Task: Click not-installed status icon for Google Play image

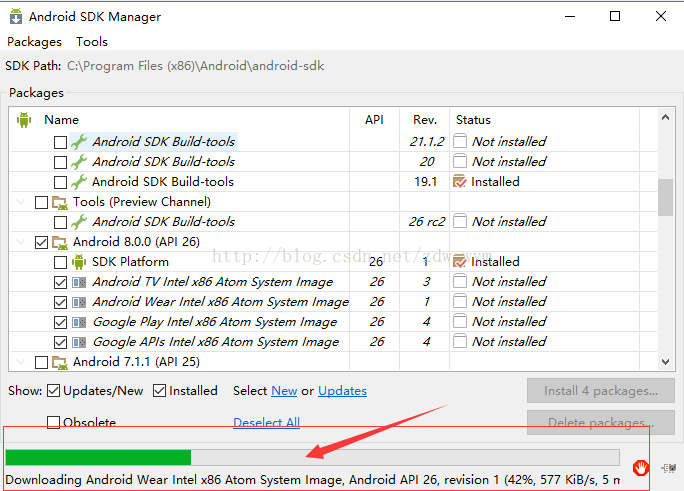Action: click(x=460, y=321)
